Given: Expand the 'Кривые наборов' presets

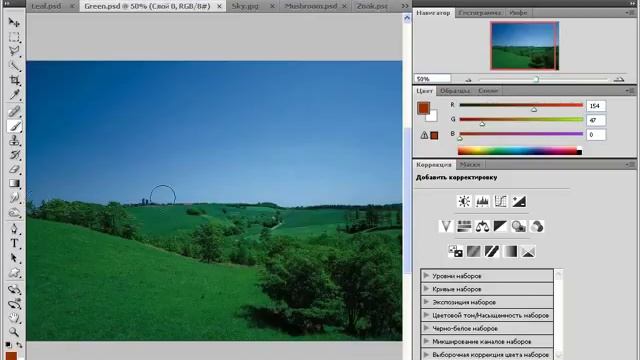Looking at the screenshot, I should (x=426, y=289).
